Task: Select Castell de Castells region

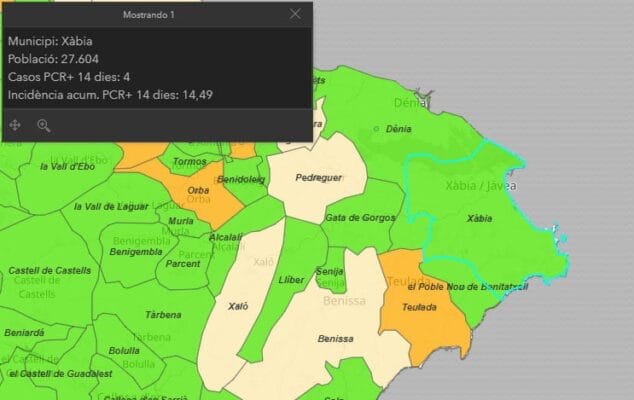Action: [50, 271]
